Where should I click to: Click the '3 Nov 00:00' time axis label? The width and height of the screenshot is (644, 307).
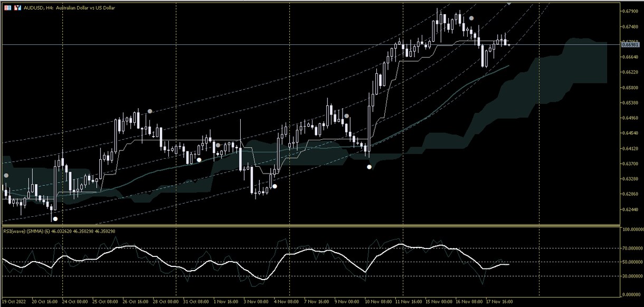click(x=257, y=303)
